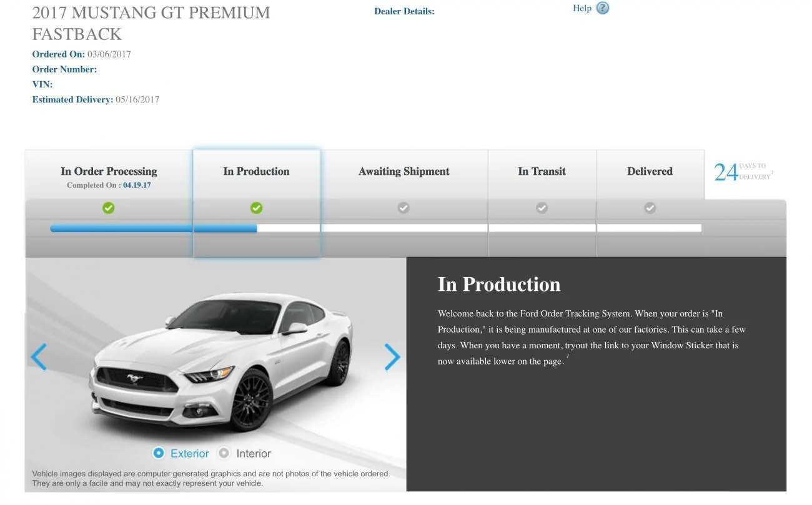Click the 24 days to delivery counter
The image size is (812, 505).
point(743,172)
